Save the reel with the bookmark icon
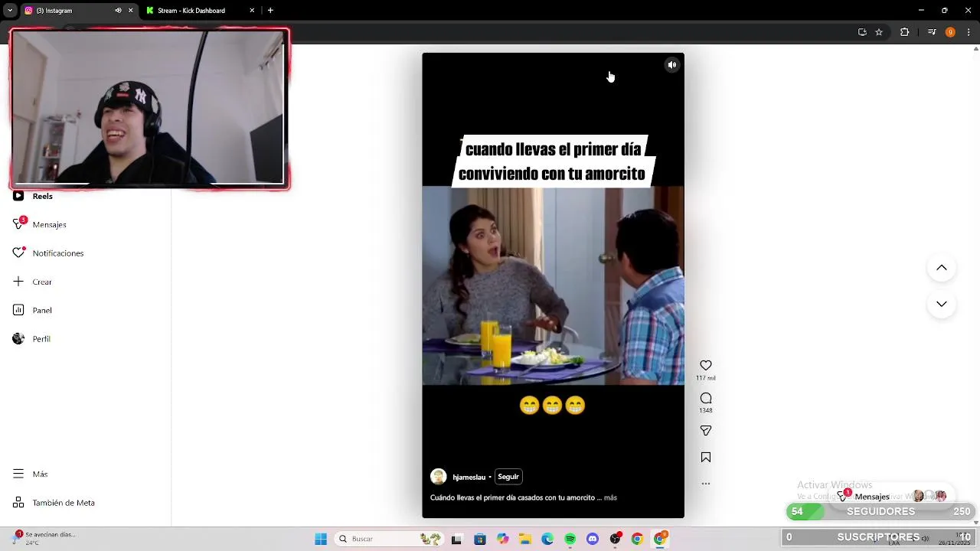Image resolution: width=980 pixels, height=551 pixels. [706, 458]
